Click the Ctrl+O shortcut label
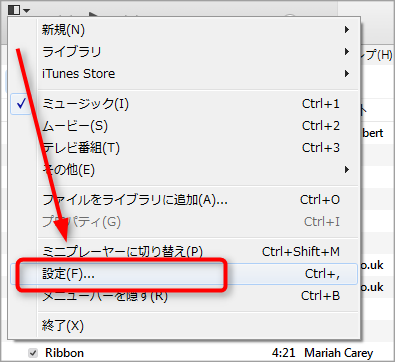This screenshot has width=395, height=362. (320, 200)
